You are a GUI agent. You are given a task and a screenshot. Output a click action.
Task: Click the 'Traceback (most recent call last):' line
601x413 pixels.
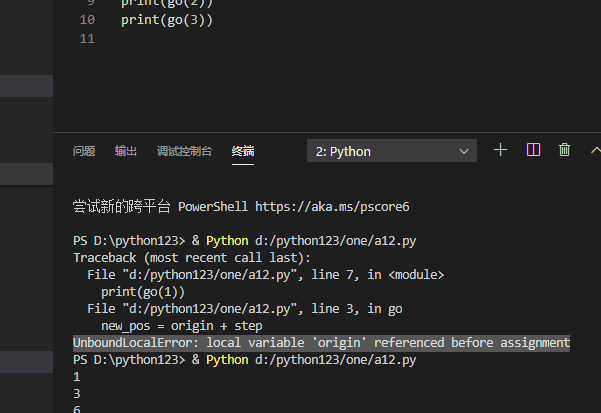pos(192,258)
